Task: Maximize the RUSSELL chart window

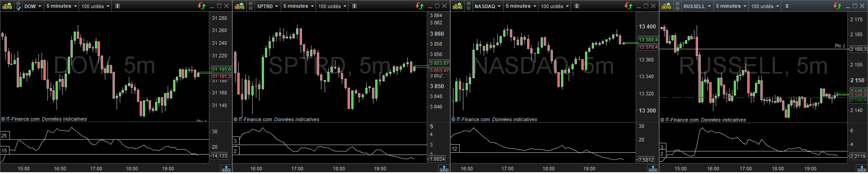Action: click(x=855, y=6)
